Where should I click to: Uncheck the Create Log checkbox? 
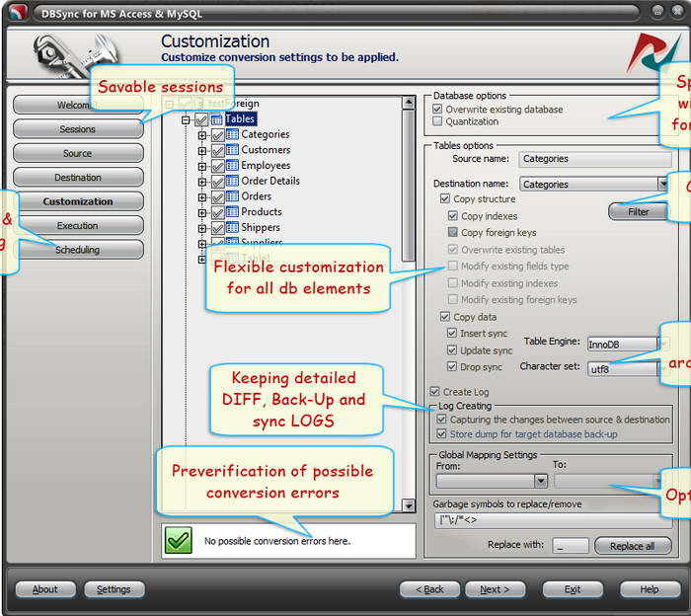435,392
